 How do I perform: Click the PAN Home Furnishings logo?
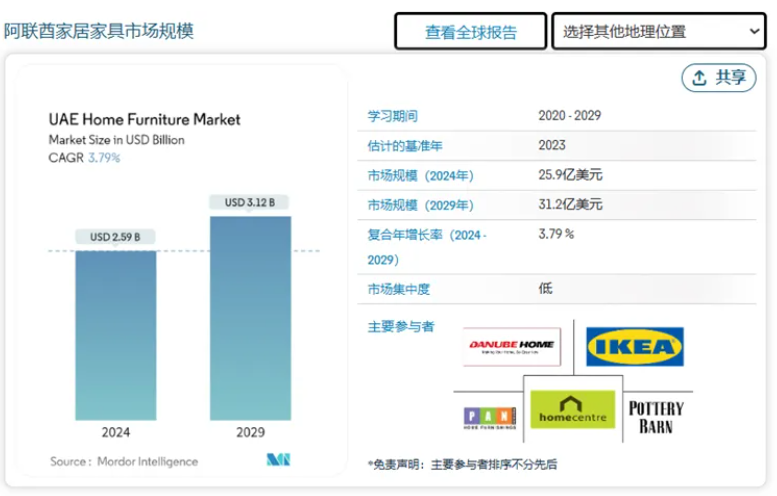click(490, 417)
